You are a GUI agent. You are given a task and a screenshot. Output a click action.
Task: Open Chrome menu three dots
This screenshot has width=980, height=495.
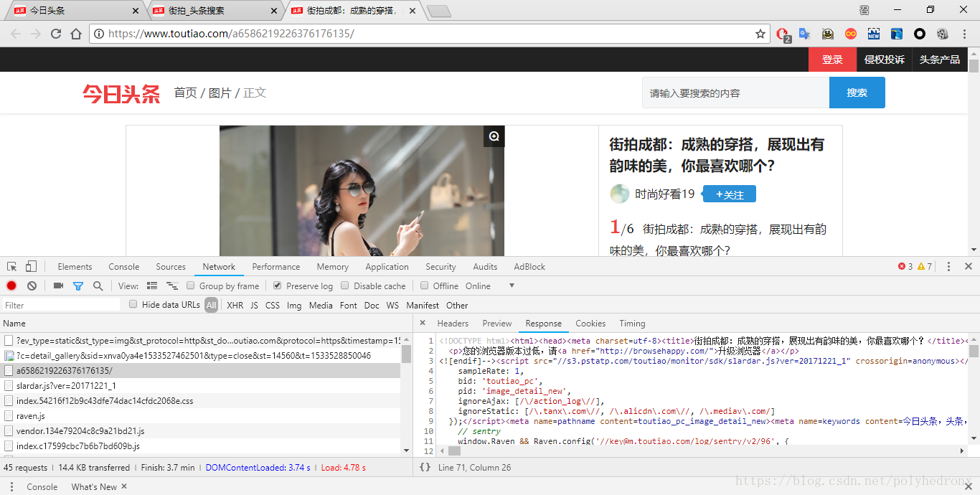point(965,34)
